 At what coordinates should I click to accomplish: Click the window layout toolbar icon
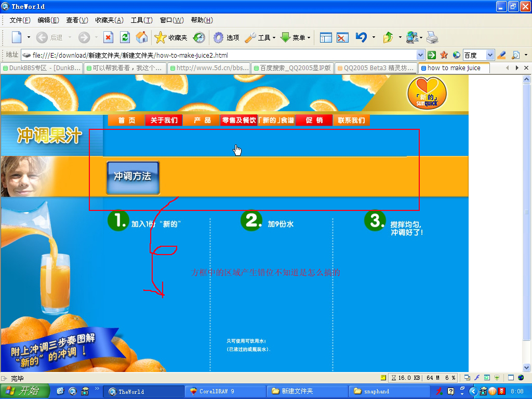pyautogui.click(x=326, y=37)
